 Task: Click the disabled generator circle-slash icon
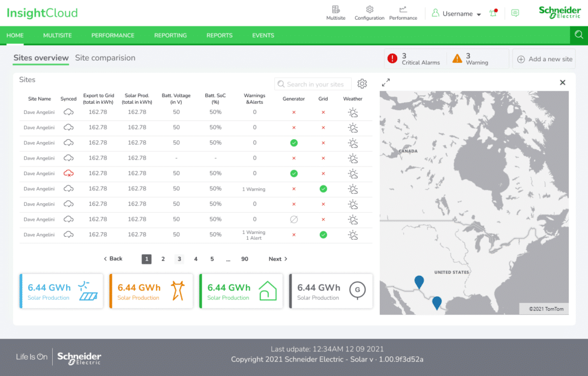(294, 219)
